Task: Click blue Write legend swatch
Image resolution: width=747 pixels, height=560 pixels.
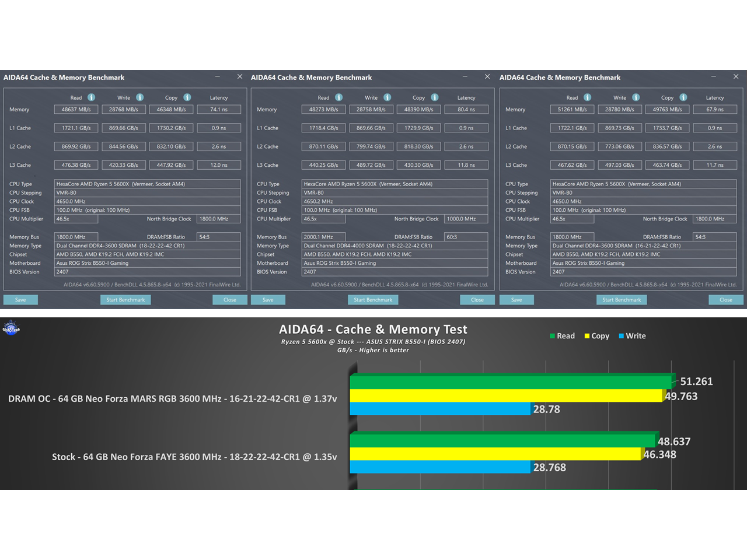Action: [x=622, y=336]
